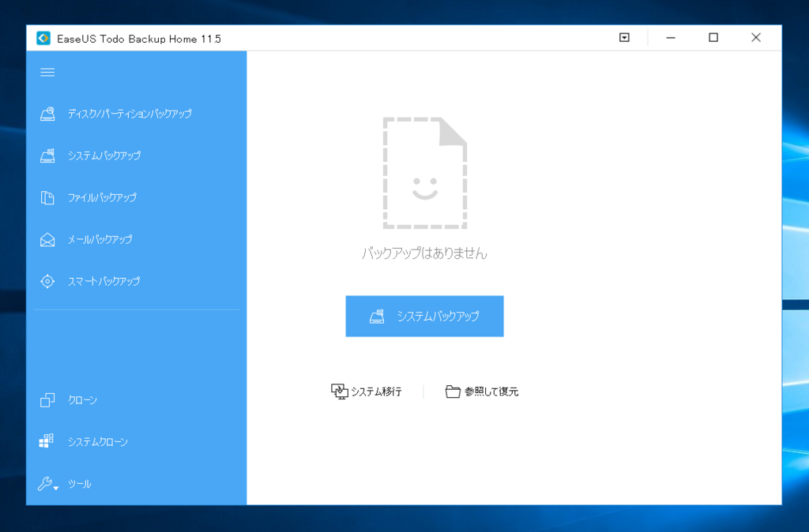Select システムバックアップ label in sidebar

point(103,155)
